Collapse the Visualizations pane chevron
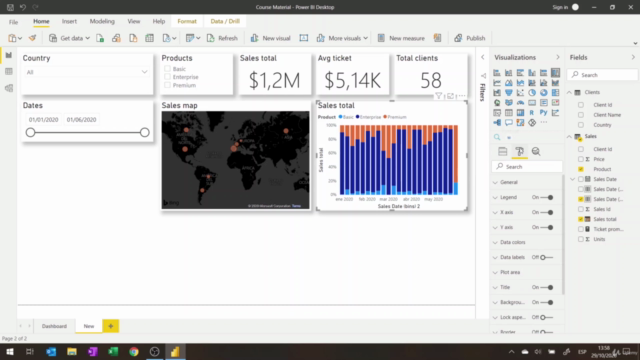 (x=558, y=58)
